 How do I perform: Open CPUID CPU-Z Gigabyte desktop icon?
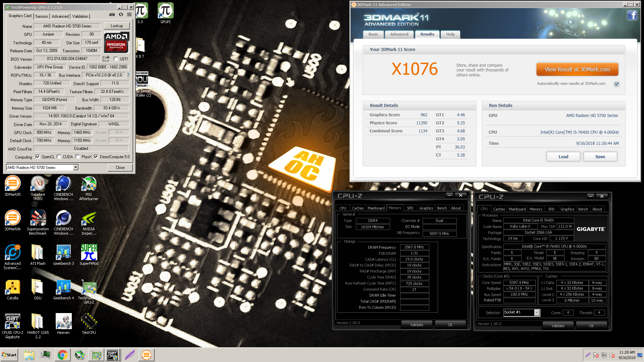tap(12, 326)
